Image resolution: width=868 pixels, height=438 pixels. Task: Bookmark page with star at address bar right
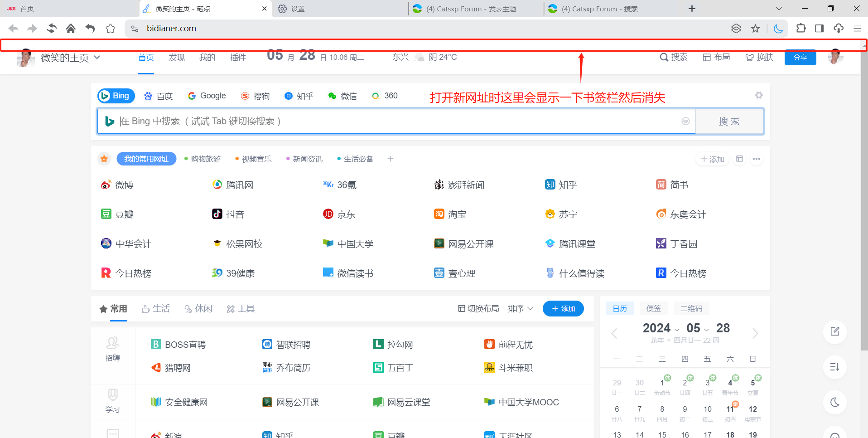(755, 29)
